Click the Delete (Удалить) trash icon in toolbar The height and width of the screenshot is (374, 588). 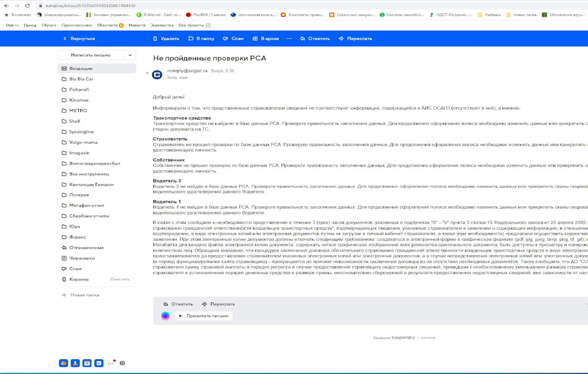(155, 39)
